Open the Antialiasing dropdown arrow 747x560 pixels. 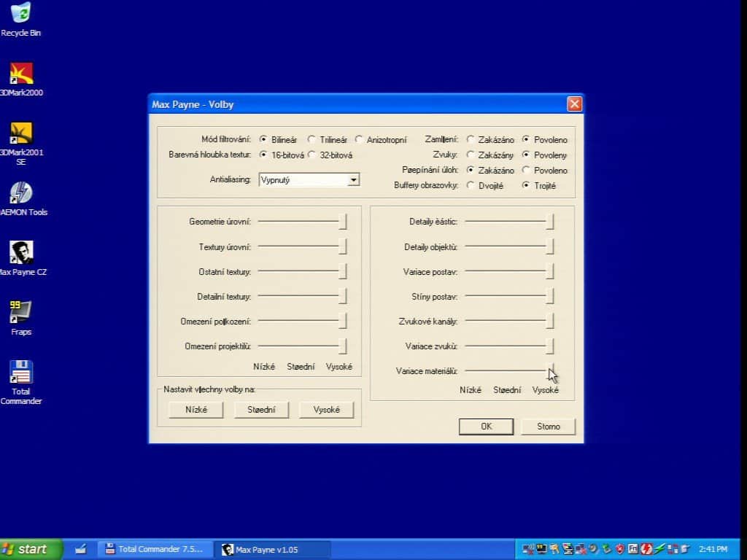353,180
